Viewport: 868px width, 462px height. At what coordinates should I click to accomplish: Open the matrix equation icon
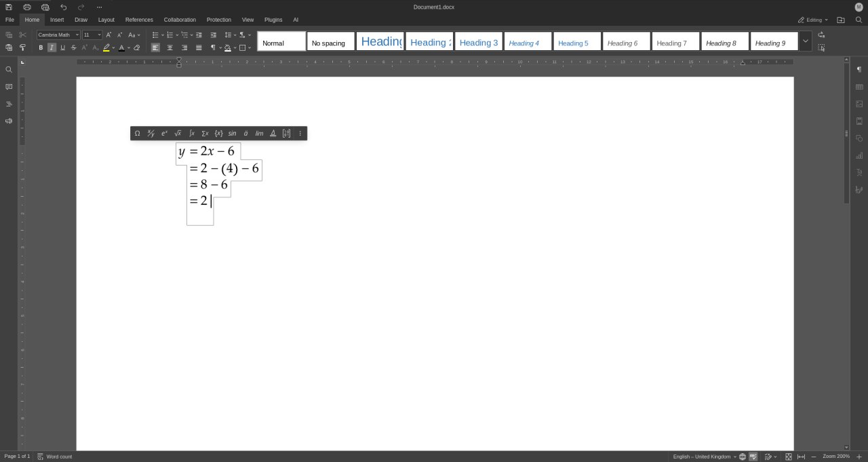coord(286,134)
